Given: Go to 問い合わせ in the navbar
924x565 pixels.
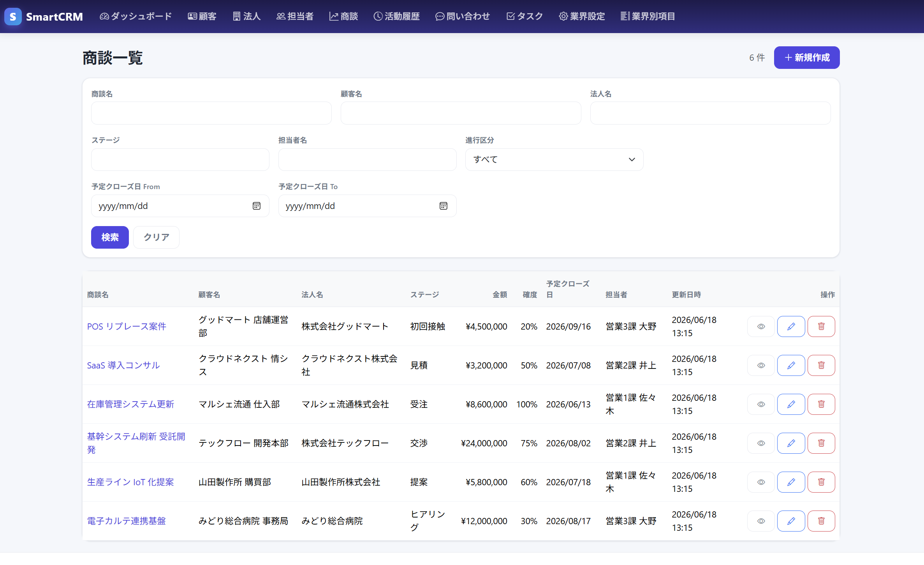Looking at the screenshot, I should [463, 16].
